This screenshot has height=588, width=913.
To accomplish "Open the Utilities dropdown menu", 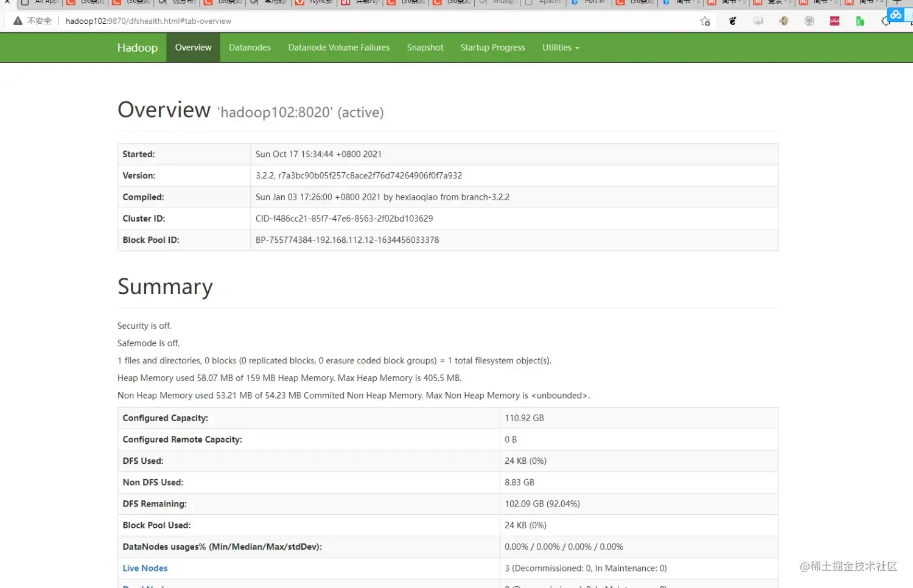I will 561,47.
